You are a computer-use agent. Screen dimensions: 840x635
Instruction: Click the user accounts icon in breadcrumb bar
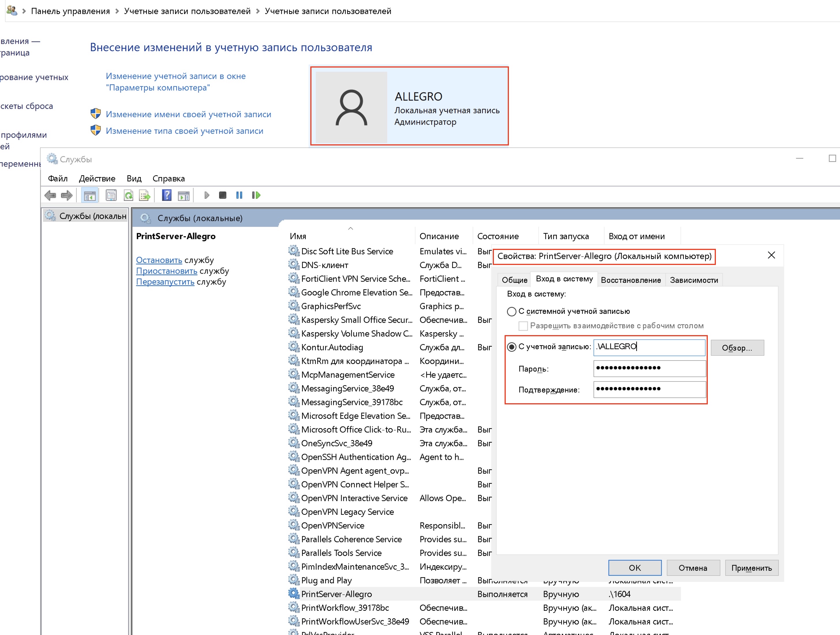pyautogui.click(x=12, y=11)
